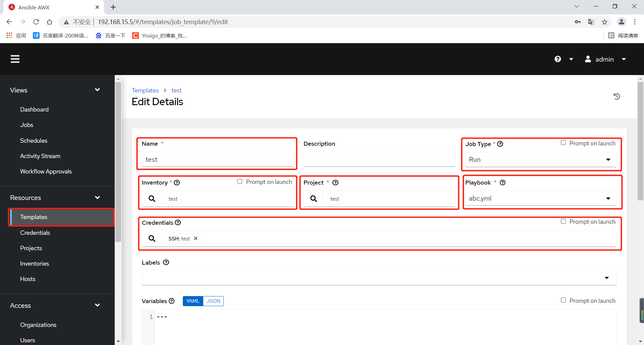Click the translate page icon
The height and width of the screenshot is (345, 644).
pos(591,22)
